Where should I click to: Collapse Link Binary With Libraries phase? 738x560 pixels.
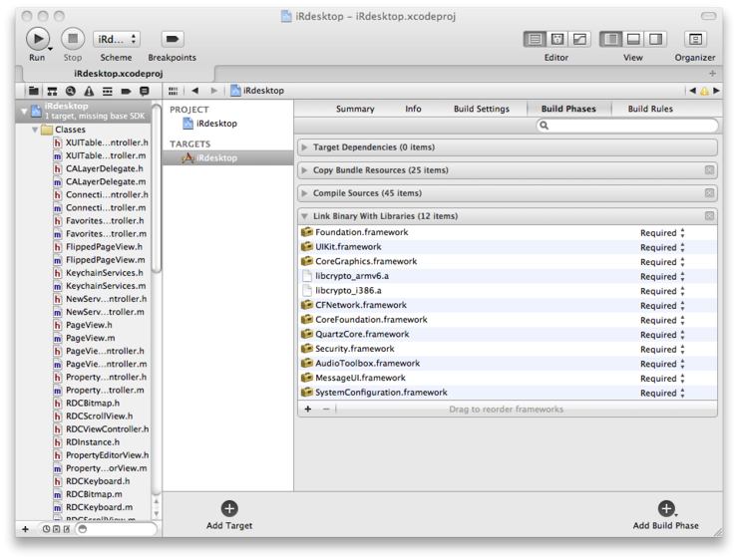304,216
